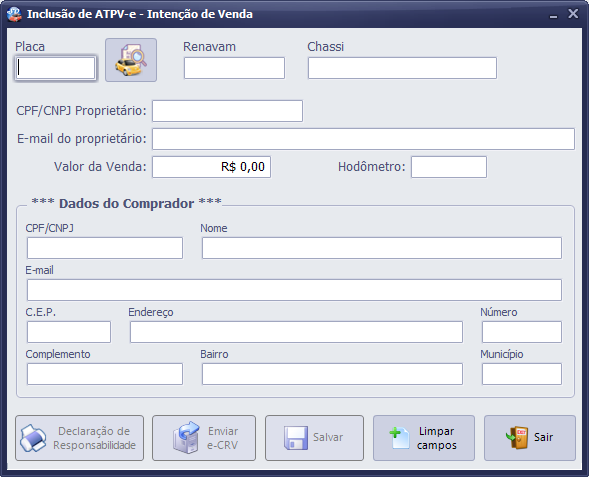Click the Salvar floppy disk button

[314, 438]
